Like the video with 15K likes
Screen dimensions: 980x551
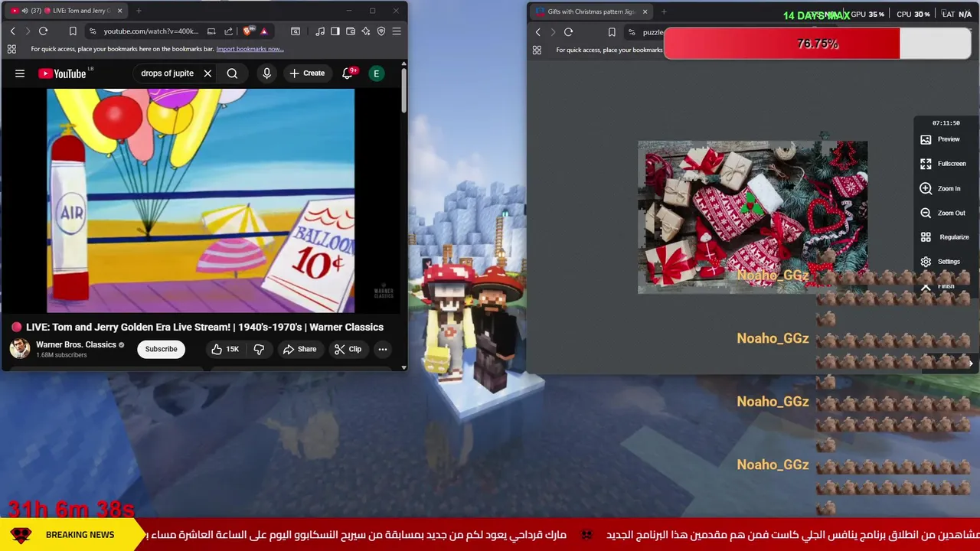tap(225, 349)
